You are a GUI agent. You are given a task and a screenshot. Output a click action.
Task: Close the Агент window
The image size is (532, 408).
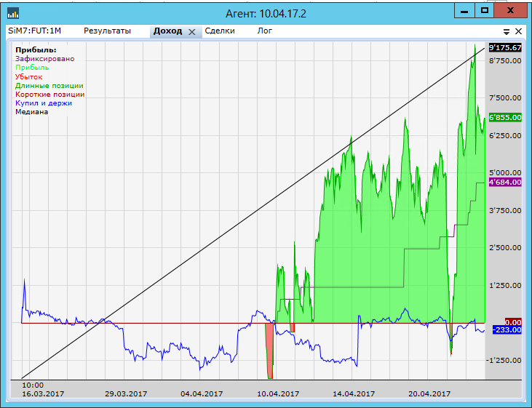(x=510, y=11)
